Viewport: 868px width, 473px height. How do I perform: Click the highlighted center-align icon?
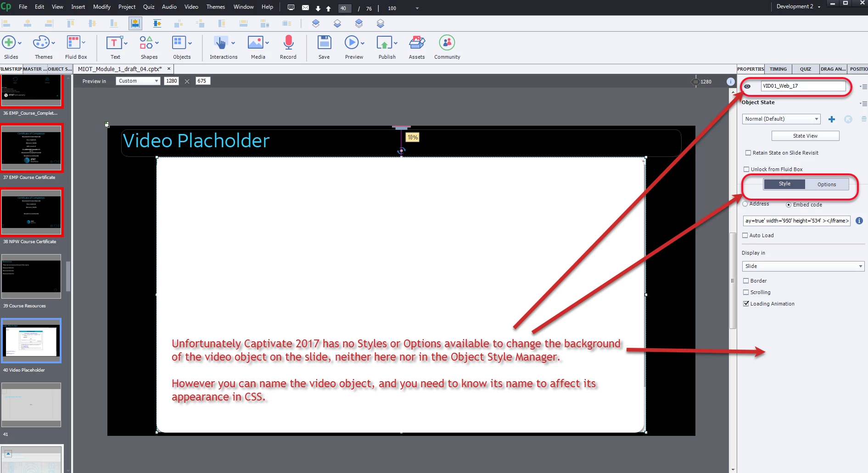pos(135,23)
